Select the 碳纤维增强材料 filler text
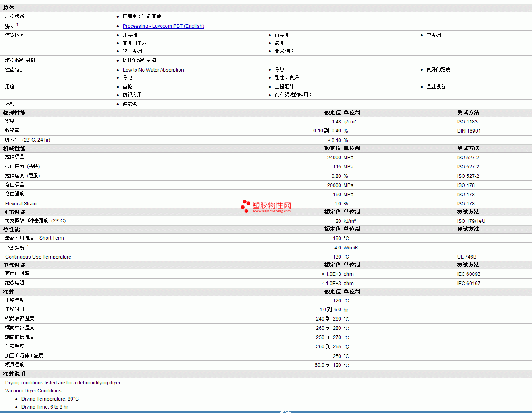The width and height of the screenshot is (532, 413). (x=139, y=60)
